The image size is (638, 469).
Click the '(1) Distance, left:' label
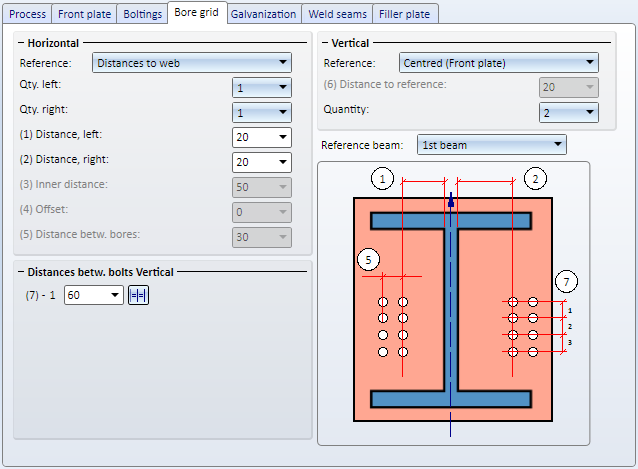pyautogui.click(x=61, y=134)
